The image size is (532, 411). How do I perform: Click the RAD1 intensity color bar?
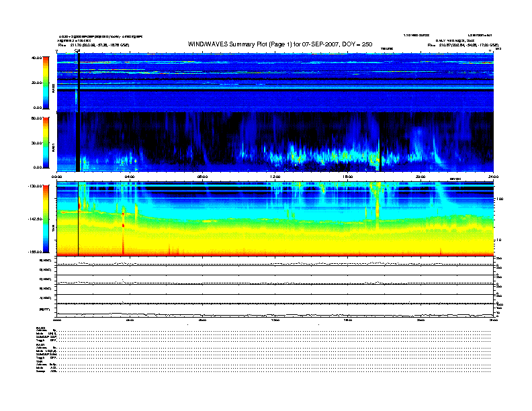click(46, 142)
